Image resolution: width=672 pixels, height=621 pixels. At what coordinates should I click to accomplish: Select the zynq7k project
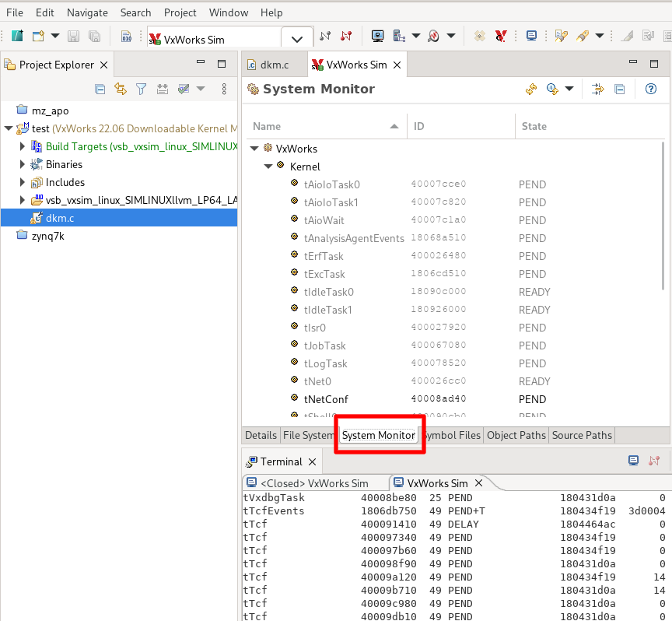point(47,236)
